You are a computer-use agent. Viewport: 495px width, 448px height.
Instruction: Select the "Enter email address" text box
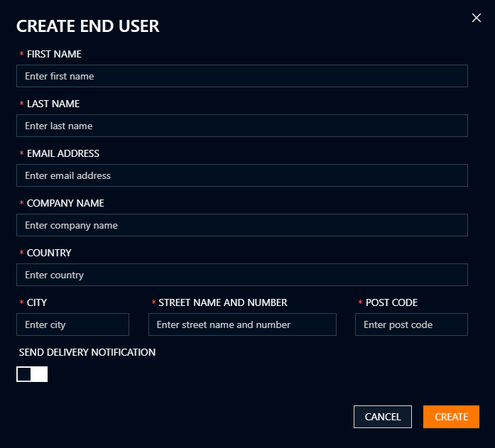pos(241,175)
